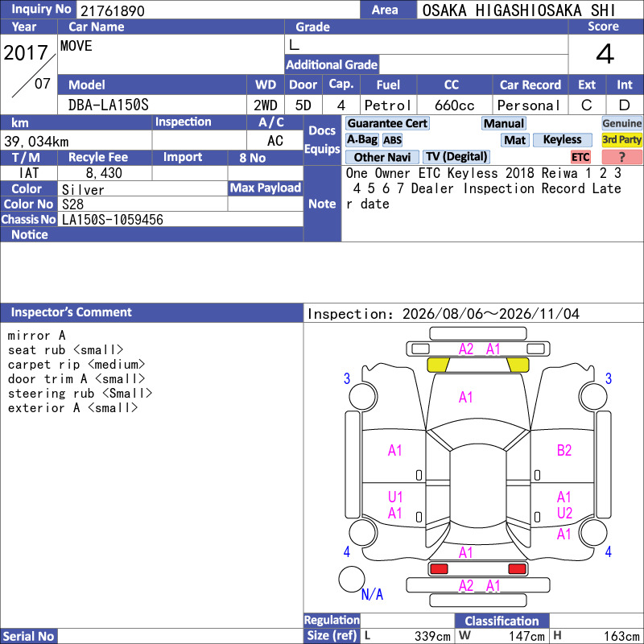Click the B2 damage mark on diagram
The image size is (644, 644).
564,451
